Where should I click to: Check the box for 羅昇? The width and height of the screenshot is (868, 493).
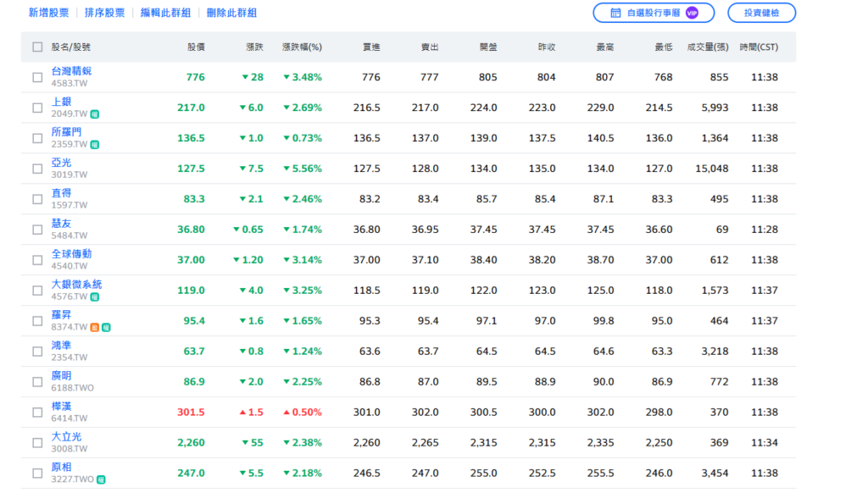[x=37, y=321]
